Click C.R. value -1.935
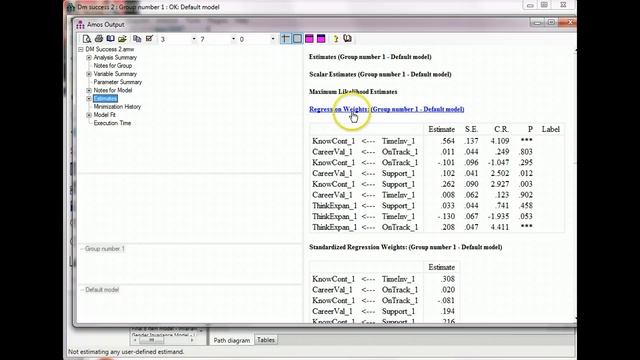 point(498,216)
